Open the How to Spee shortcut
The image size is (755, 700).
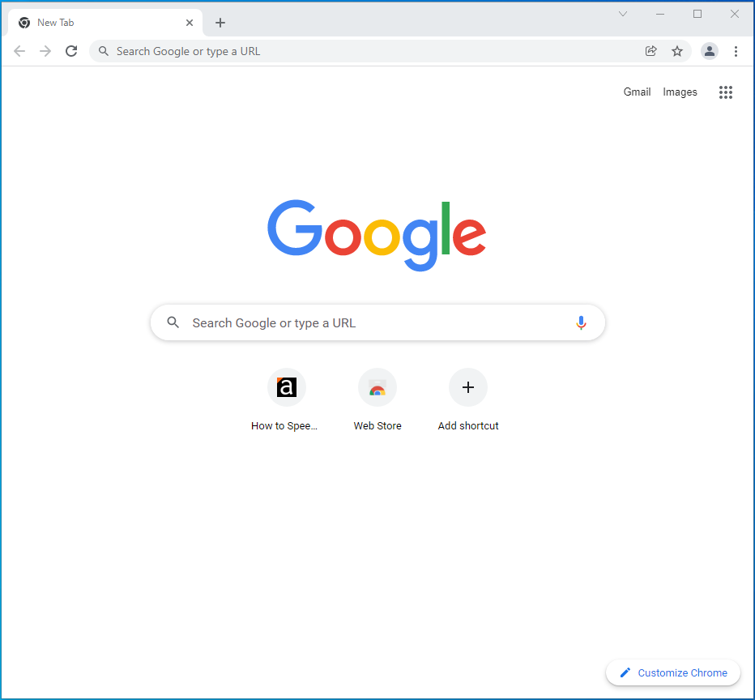tap(286, 387)
